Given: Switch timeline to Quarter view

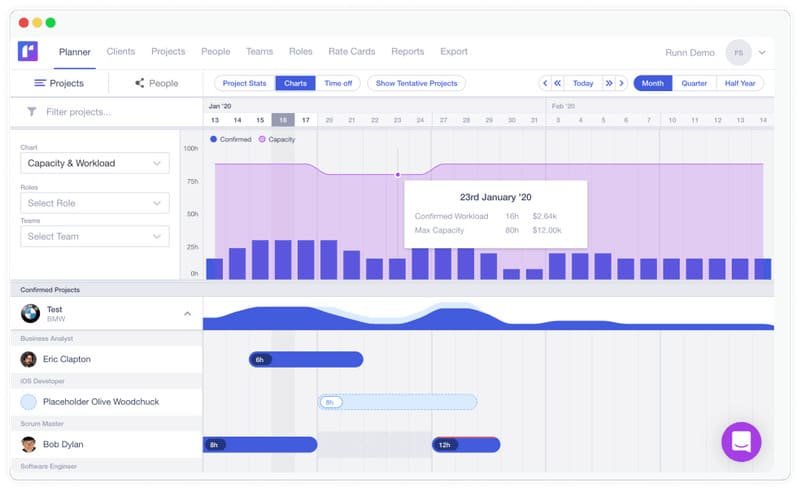Looking at the screenshot, I should (693, 84).
